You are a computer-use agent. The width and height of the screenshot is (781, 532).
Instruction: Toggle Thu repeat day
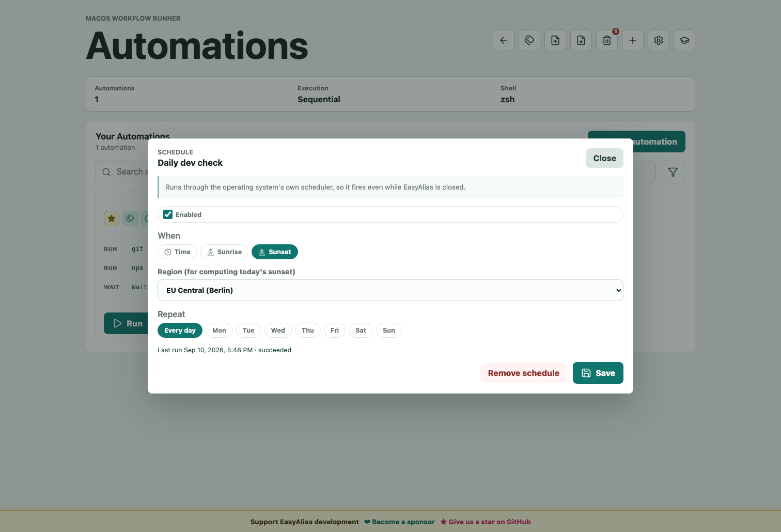pos(308,331)
